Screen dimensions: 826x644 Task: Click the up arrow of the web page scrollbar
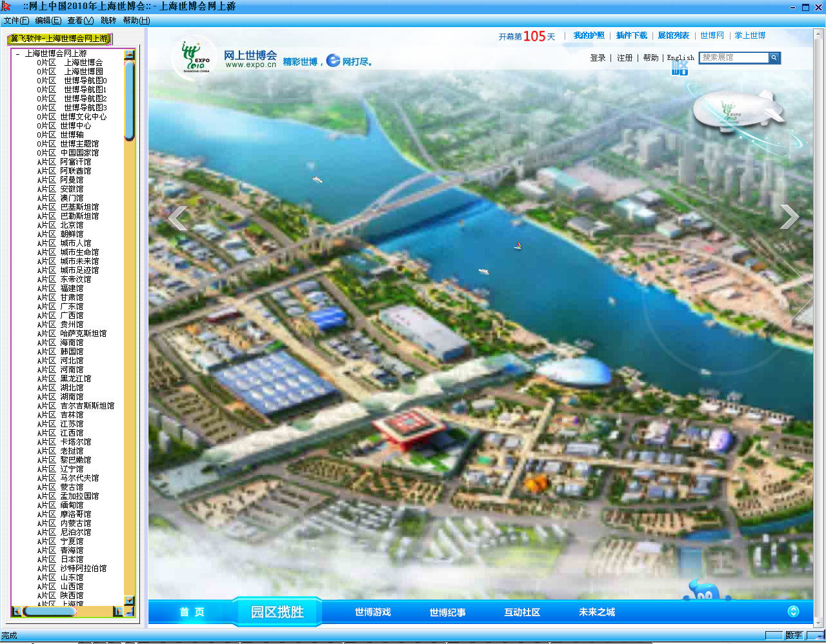[x=820, y=33]
